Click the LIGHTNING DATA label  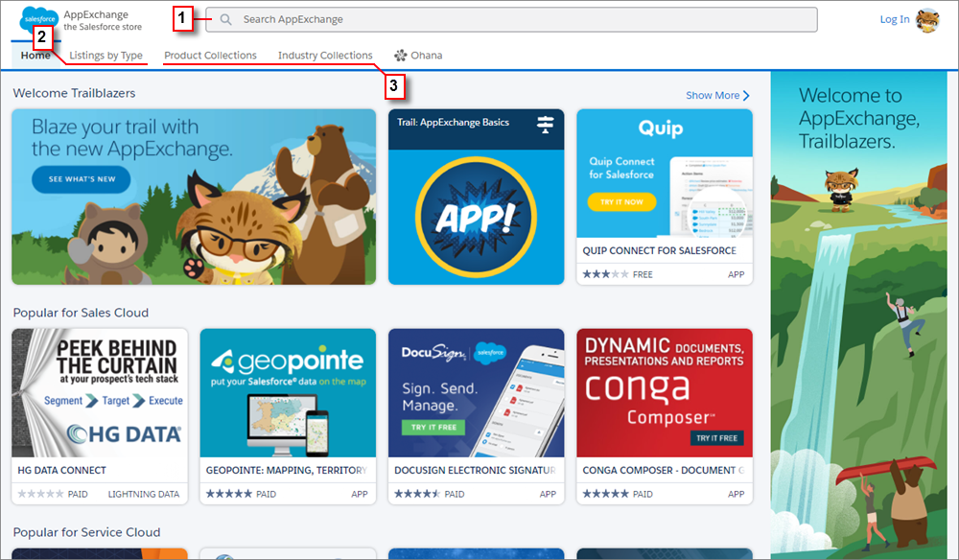tap(144, 494)
